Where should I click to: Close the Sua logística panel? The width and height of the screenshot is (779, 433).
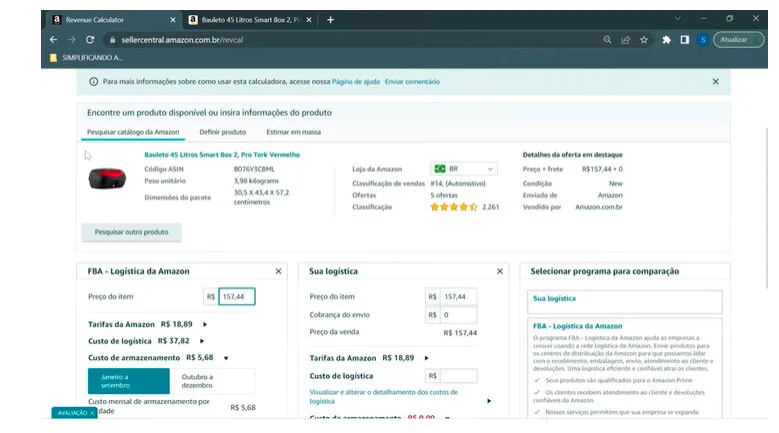click(x=500, y=271)
